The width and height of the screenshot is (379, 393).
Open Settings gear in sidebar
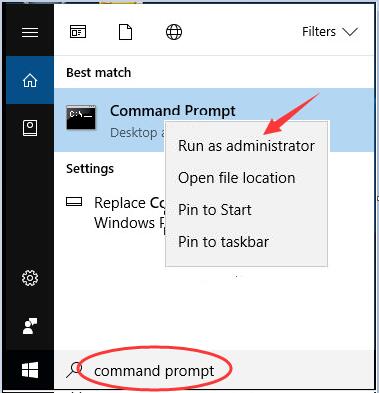tap(30, 278)
